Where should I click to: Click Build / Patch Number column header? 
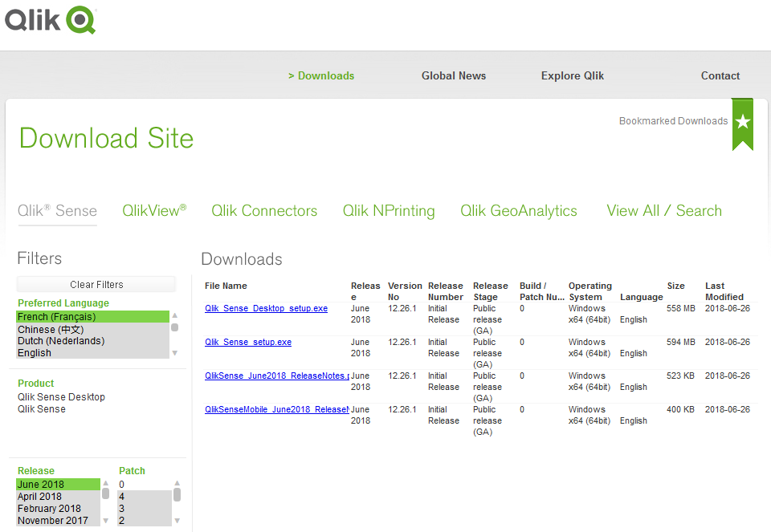coord(542,291)
